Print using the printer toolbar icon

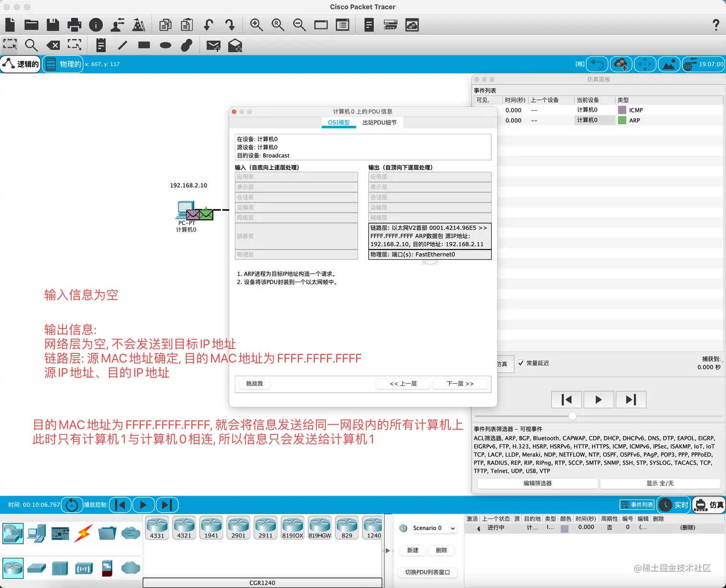(x=74, y=24)
